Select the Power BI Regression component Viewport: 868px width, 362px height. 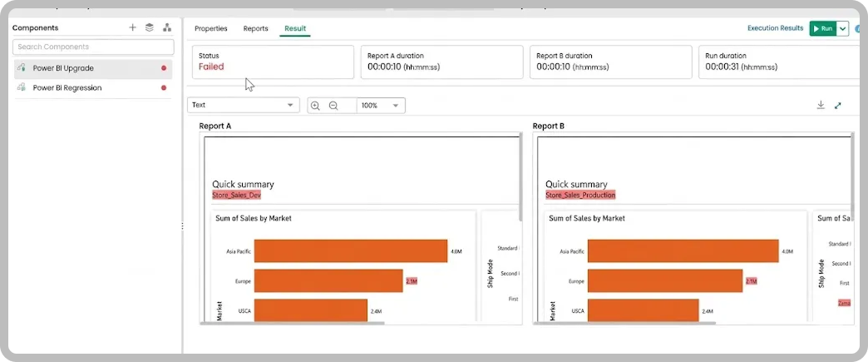point(93,87)
